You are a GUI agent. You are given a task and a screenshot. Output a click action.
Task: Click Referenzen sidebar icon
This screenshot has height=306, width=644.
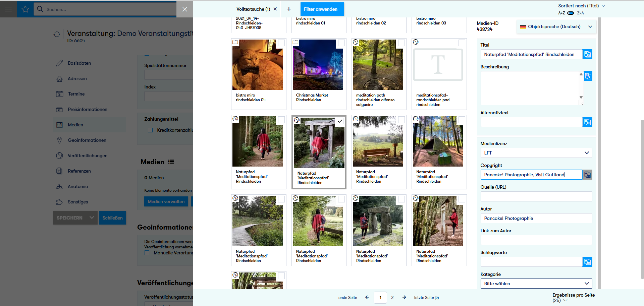(59, 171)
